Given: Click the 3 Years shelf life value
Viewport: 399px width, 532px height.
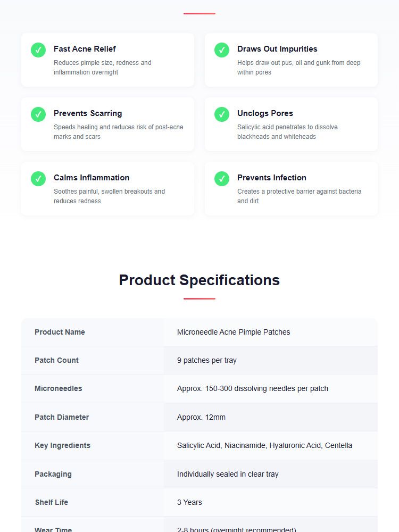Looking at the screenshot, I should pos(189,503).
